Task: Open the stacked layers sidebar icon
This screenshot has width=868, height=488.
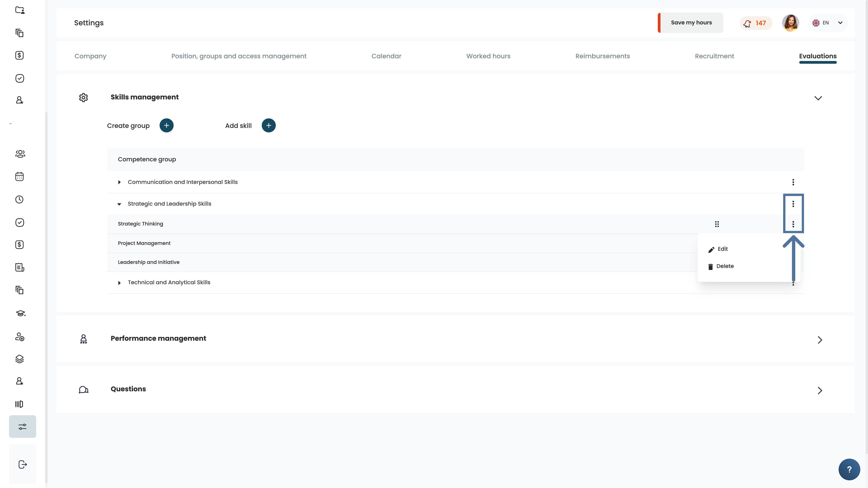Action: click(x=20, y=359)
